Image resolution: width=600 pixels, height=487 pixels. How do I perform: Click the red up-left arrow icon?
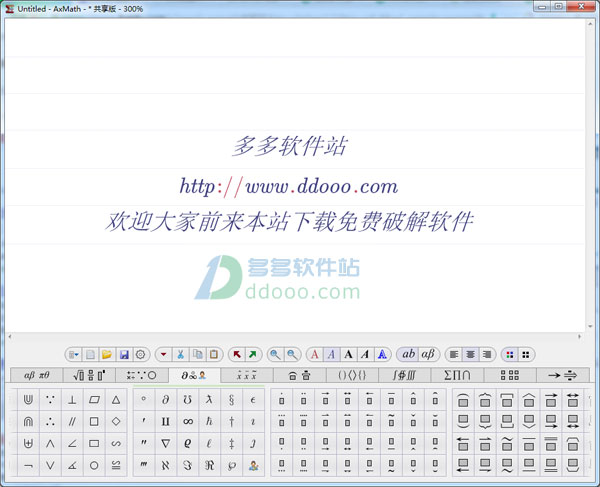(237, 355)
